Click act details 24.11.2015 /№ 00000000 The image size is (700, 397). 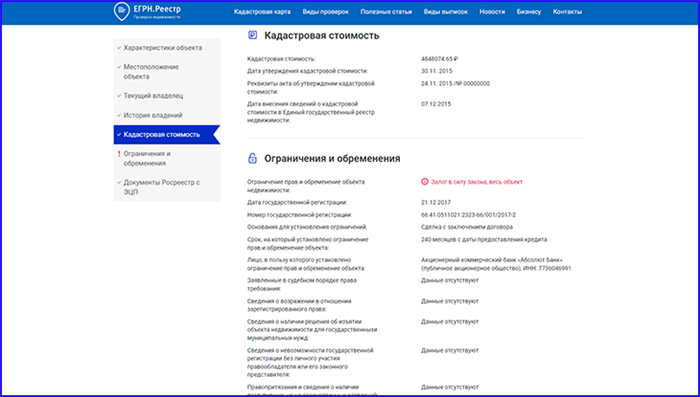click(455, 84)
